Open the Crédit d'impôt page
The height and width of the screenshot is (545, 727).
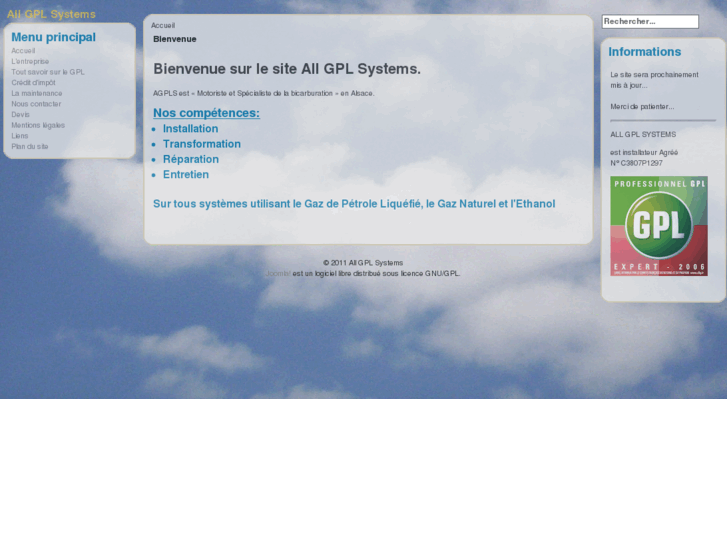pyautogui.click(x=33, y=83)
